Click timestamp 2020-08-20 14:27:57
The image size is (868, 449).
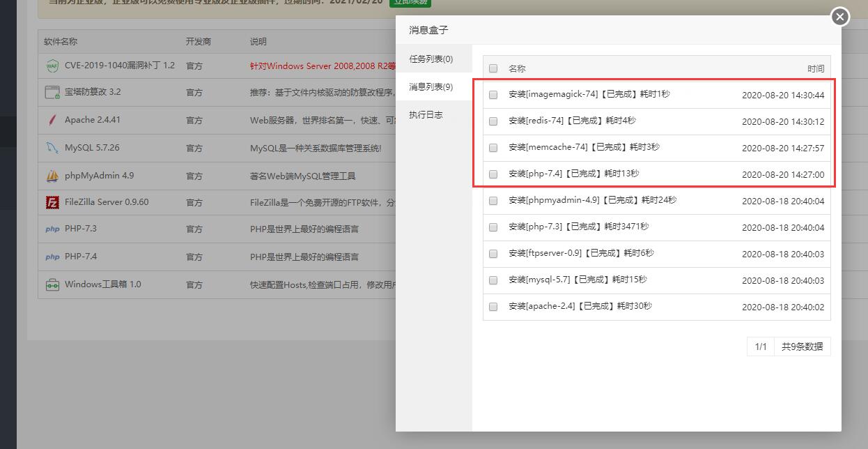coord(783,148)
